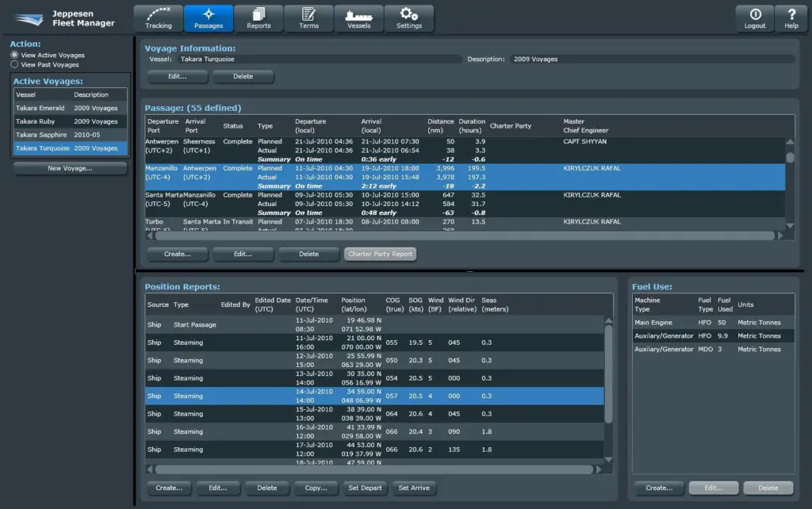Click the Logout icon button
812x509 pixels.
pyautogui.click(x=755, y=18)
